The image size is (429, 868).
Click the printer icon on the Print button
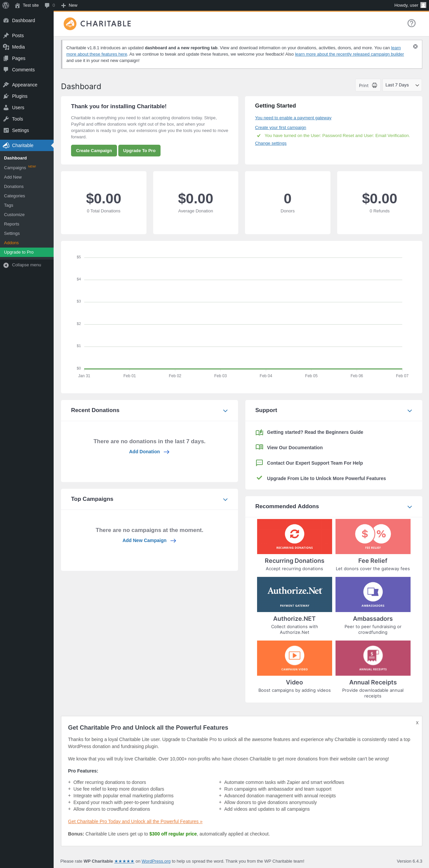(374, 85)
